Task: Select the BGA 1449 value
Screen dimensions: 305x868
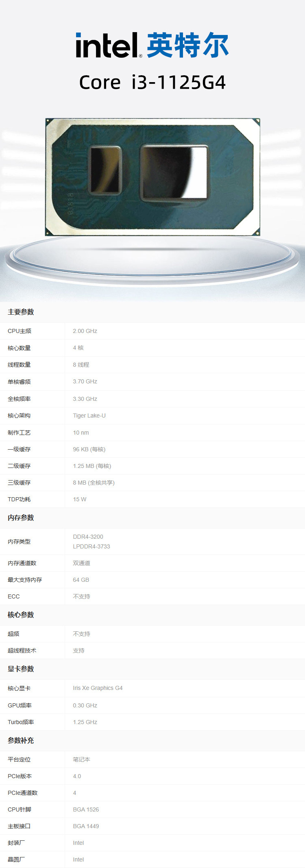Action: pyautogui.click(x=86, y=826)
